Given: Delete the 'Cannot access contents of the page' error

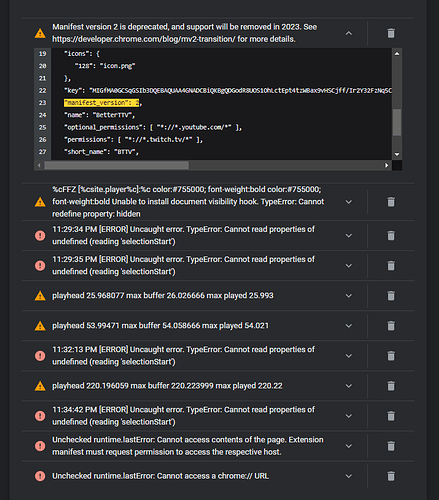Looking at the screenshot, I should (391, 446).
